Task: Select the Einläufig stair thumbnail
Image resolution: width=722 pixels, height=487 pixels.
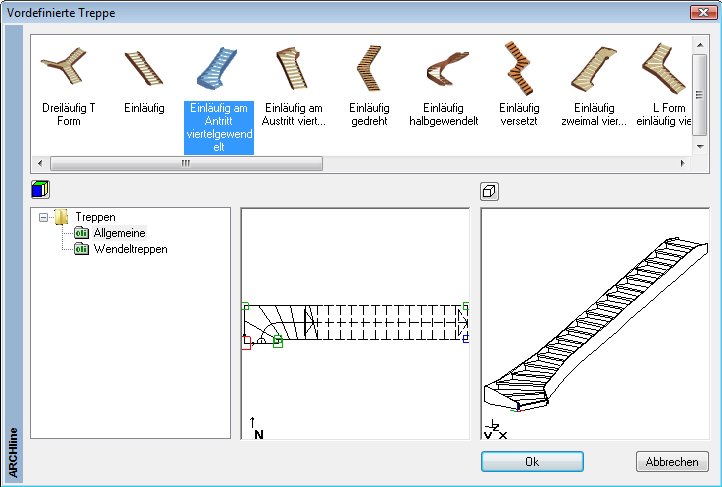Action: [x=144, y=68]
